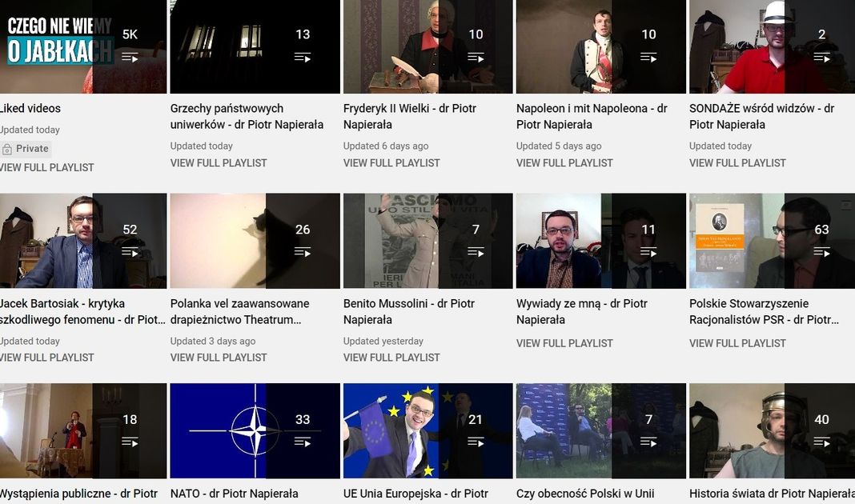Open View Full Playlist under Wywiady ze mną
This screenshot has height=504, width=855.
coord(564,343)
